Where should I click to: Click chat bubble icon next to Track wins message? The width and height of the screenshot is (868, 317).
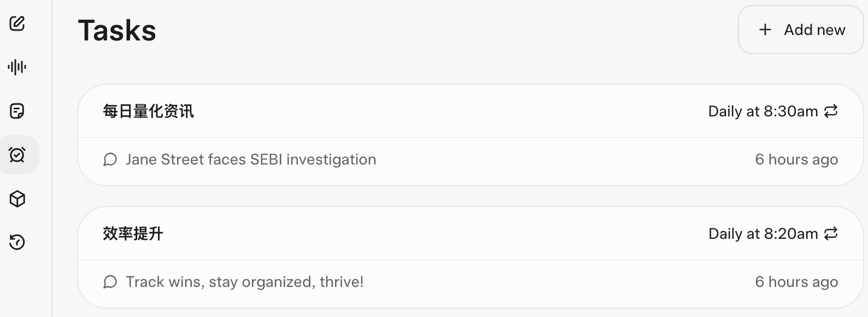click(x=110, y=282)
